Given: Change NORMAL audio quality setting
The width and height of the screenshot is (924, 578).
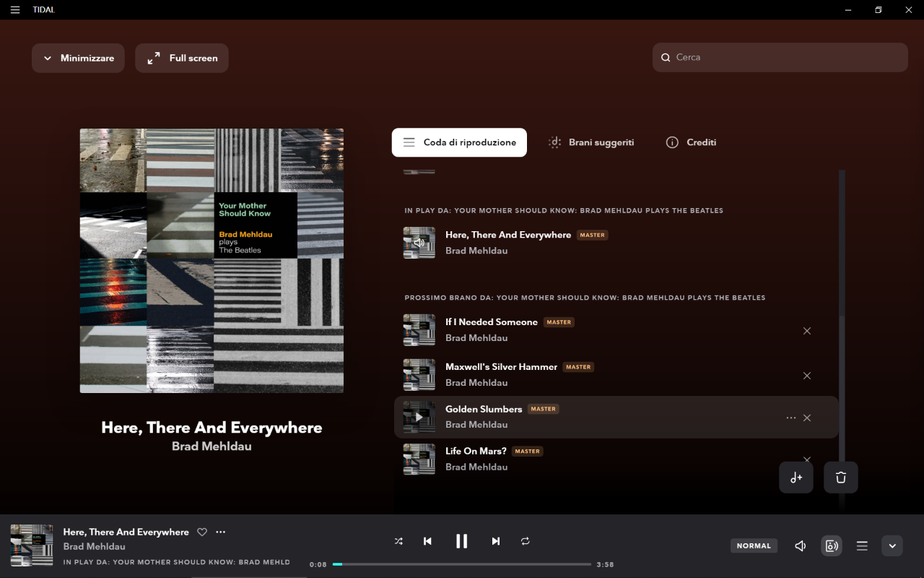Looking at the screenshot, I should pyautogui.click(x=754, y=546).
